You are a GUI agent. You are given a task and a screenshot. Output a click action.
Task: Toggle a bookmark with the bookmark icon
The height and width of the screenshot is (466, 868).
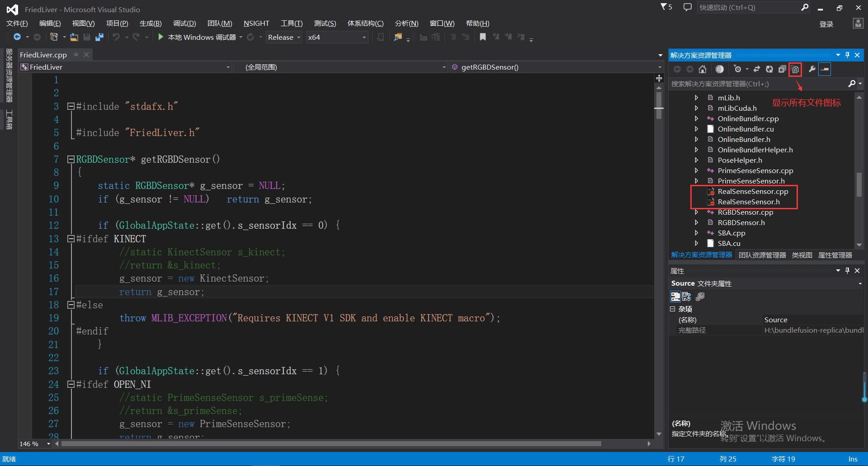[483, 37]
